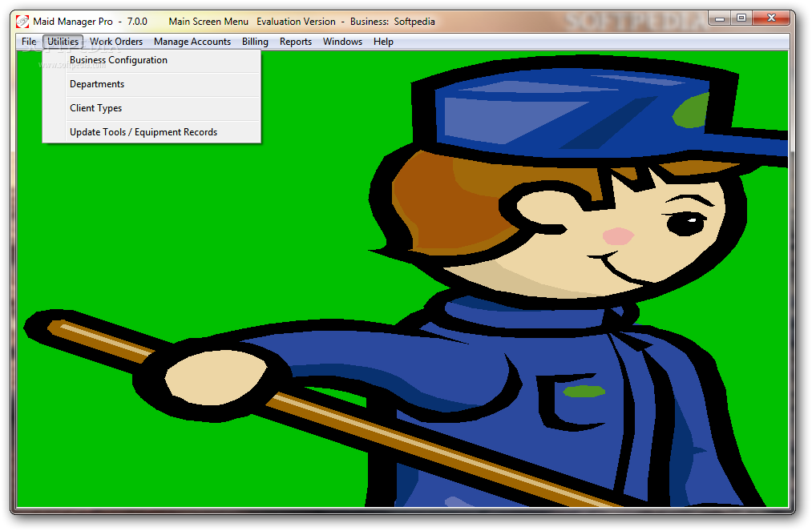
Task: Choose Business Configuration from Utilities menu
Action: (x=151, y=60)
